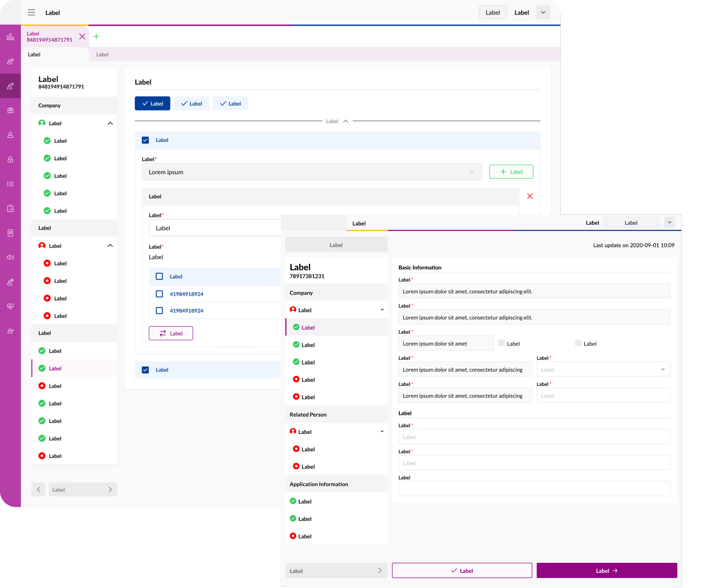Viewport: 709px width, 588px height.
Task: Close the tab labeled 848194914871791
Action: point(82,37)
